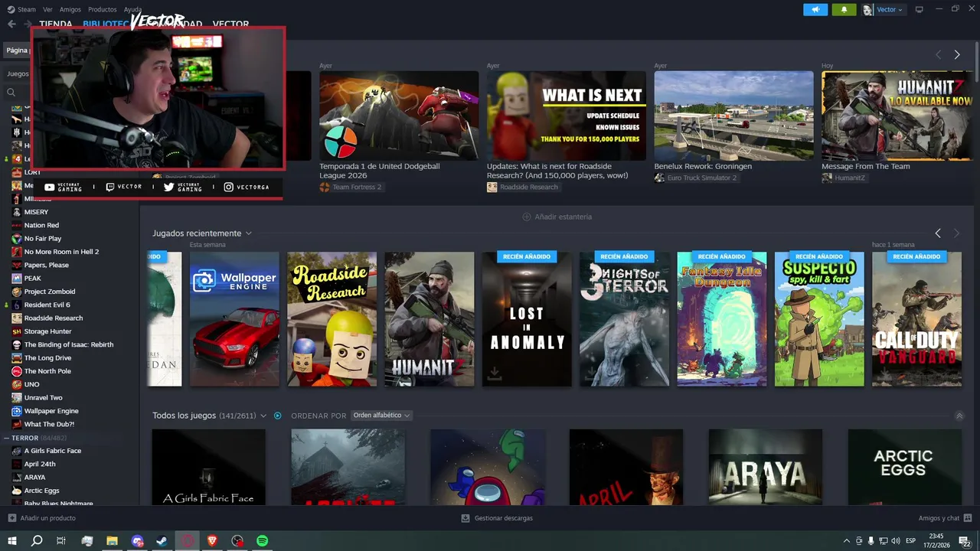980x551 pixels.
Task: Open Roadside Research What Is Next news
Action: pyautogui.click(x=567, y=116)
